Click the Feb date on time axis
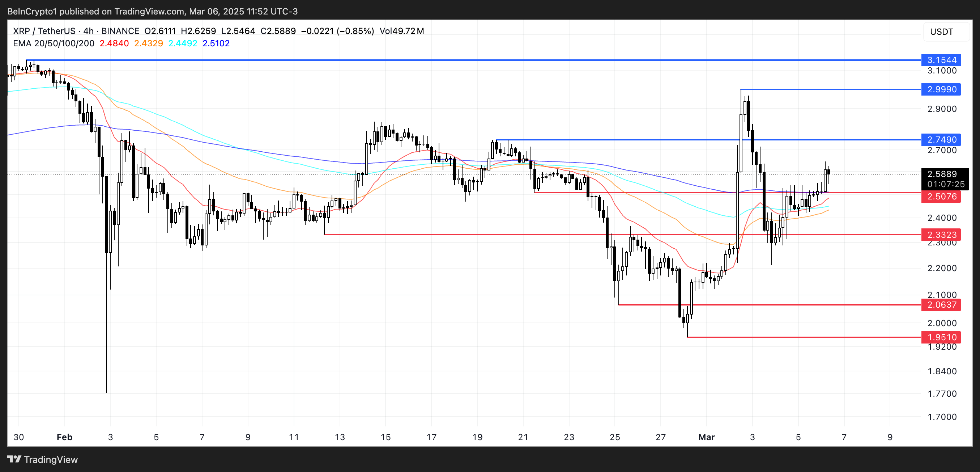The width and height of the screenshot is (980, 472). click(x=64, y=437)
